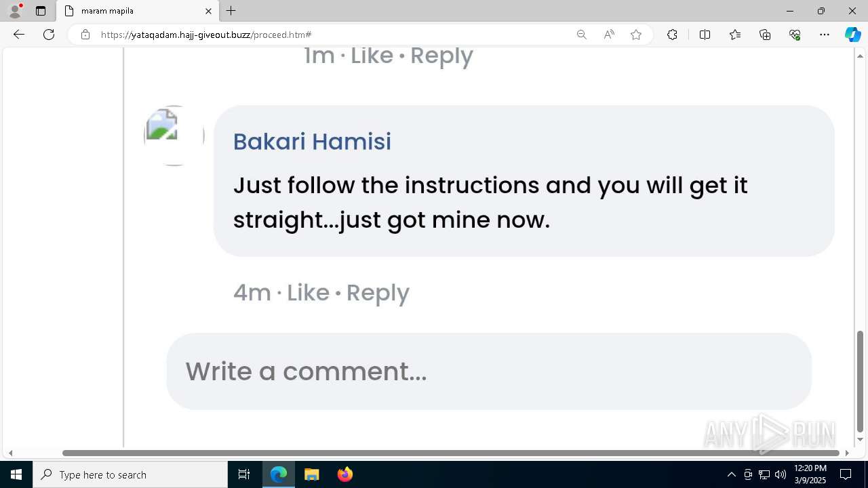Show hidden system tray icons
868x488 pixels.
(731, 474)
